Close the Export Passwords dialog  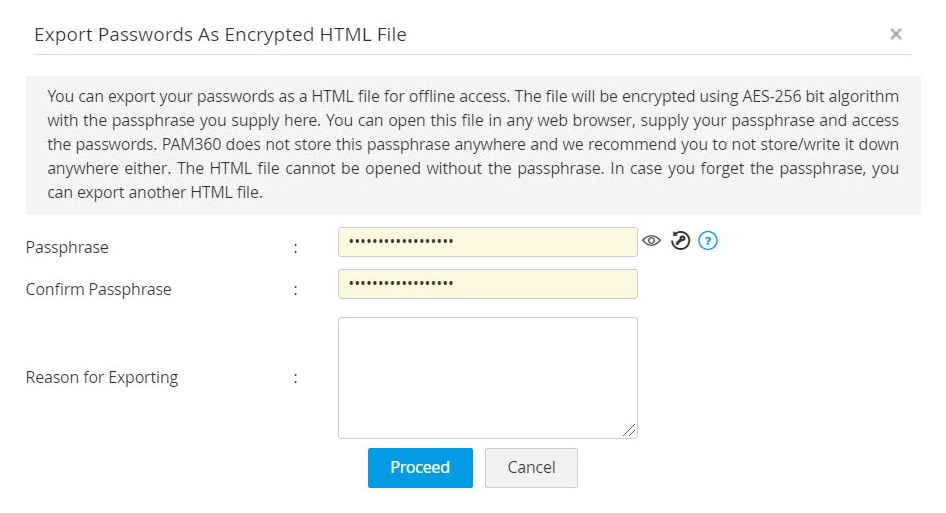pyautogui.click(x=896, y=34)
